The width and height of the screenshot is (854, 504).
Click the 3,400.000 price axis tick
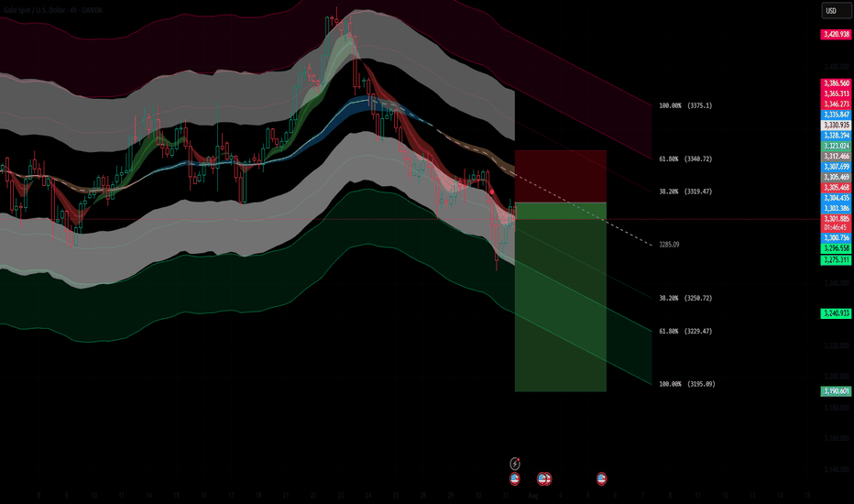836,67
